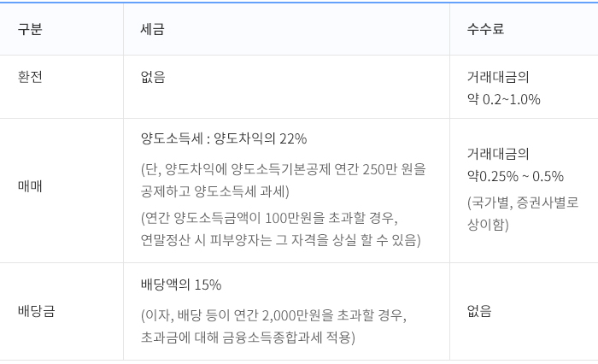Click the 250만 원 기본공제 note
The height and width of the screenshot is (364, 598).
point(283,169)
